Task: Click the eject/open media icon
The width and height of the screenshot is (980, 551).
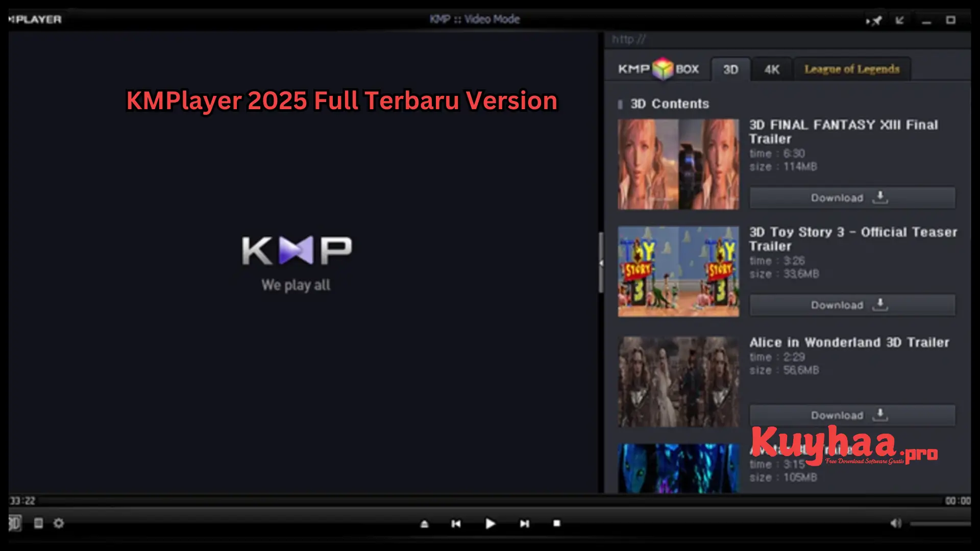Action: (424, 523)
